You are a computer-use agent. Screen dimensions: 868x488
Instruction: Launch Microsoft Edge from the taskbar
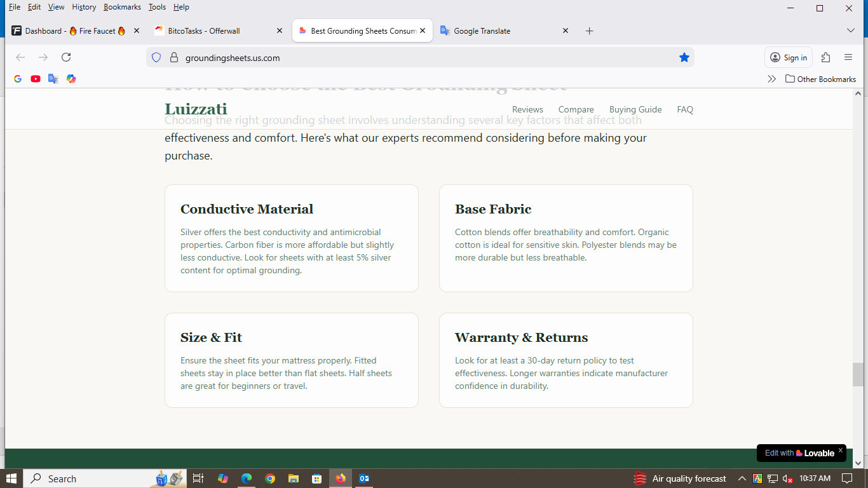pos(247,478)
